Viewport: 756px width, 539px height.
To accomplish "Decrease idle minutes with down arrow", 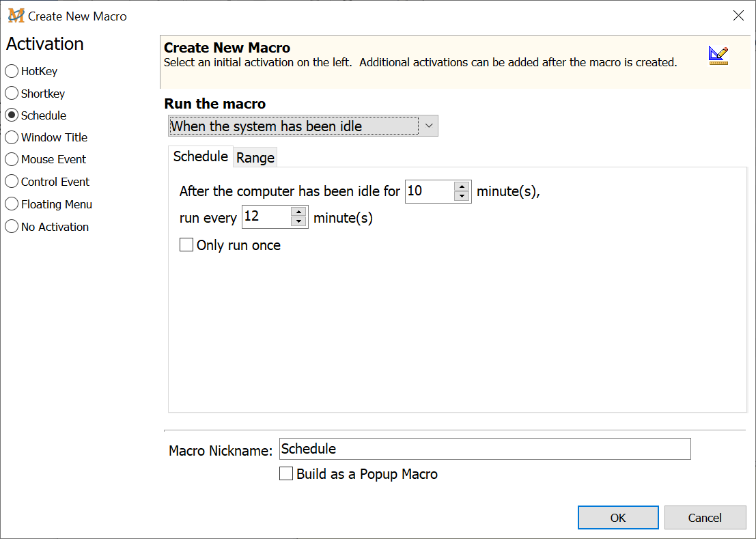I will [x=462, y=197].
